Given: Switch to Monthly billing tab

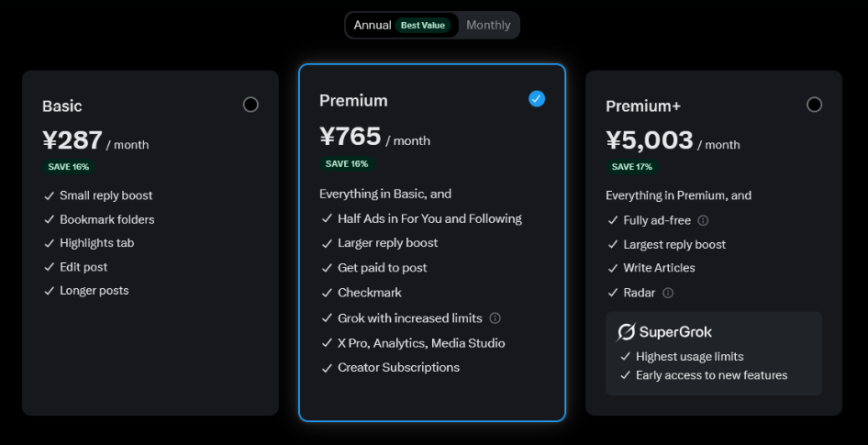Looking at the screenshot, I should coord(488,26).
